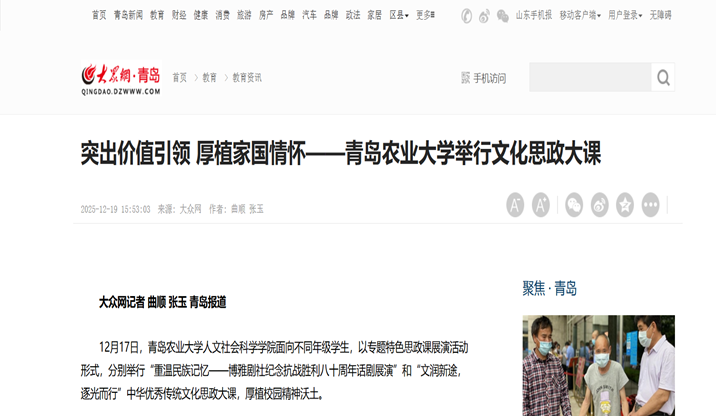The height and width of the screenshot is (416, 716).
Task: Open the 青岛新闻 nav item
Action: tap(128, 16)
